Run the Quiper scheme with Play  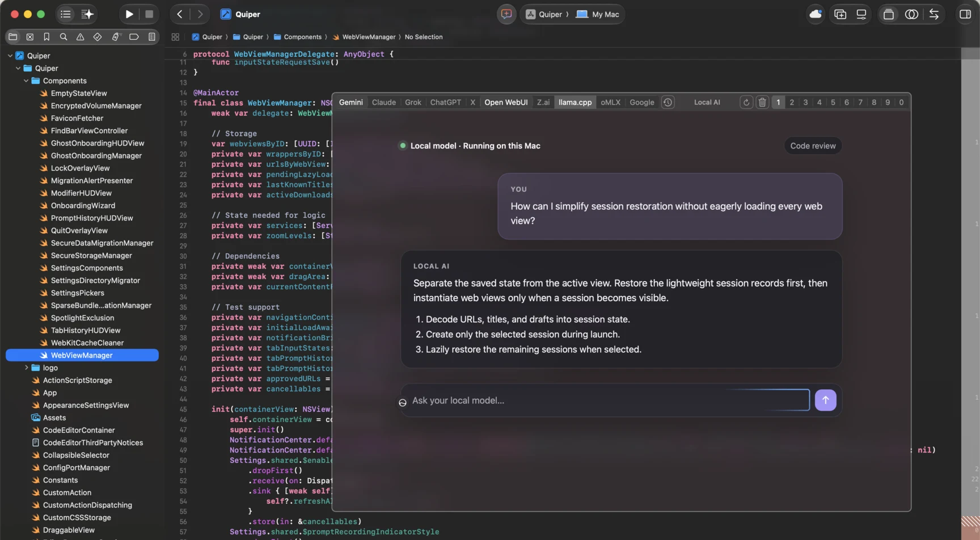pyautogui.click(x=129, y=14)
